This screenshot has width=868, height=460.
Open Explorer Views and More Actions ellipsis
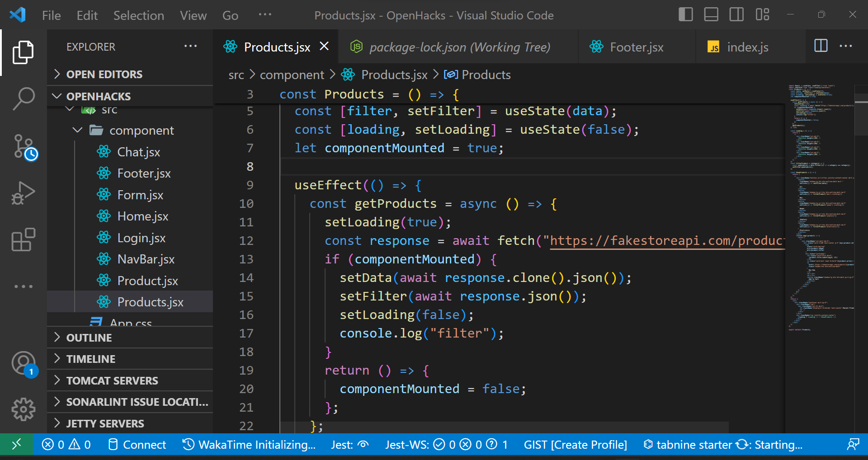(190, 46)
